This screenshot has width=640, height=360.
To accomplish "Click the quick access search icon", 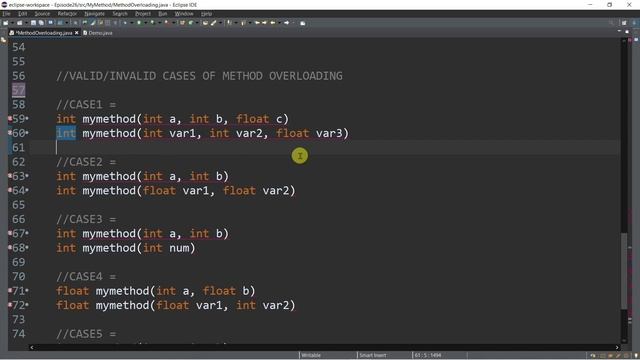I will [x=611, y=23].
